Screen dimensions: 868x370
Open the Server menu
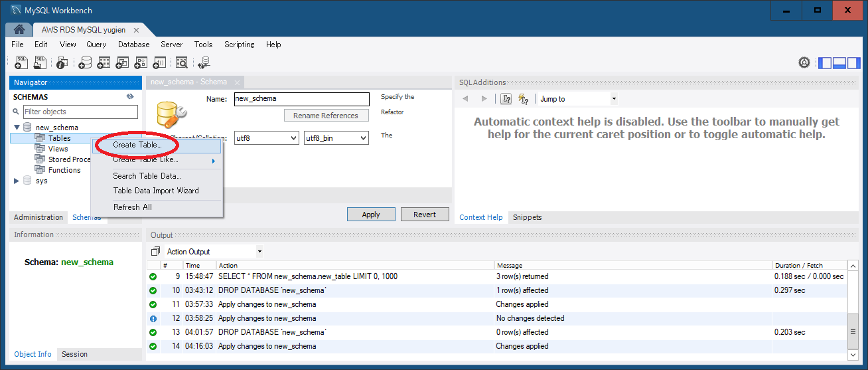(x=172, y=45)
